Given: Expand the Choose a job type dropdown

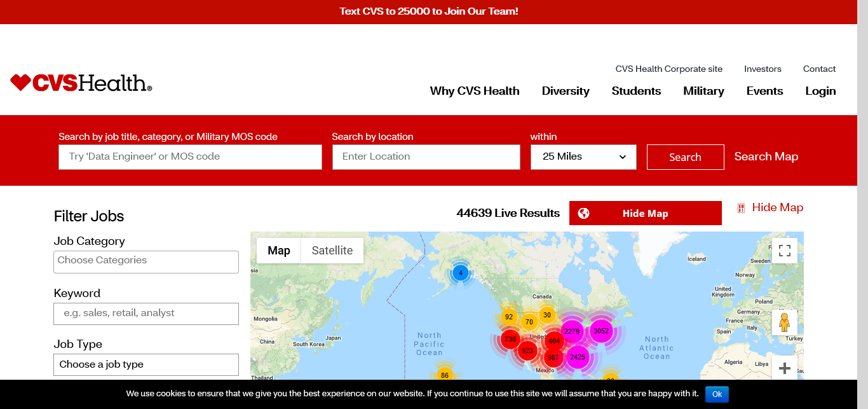Looking at the screenshot, I should (x=146, y=364).
